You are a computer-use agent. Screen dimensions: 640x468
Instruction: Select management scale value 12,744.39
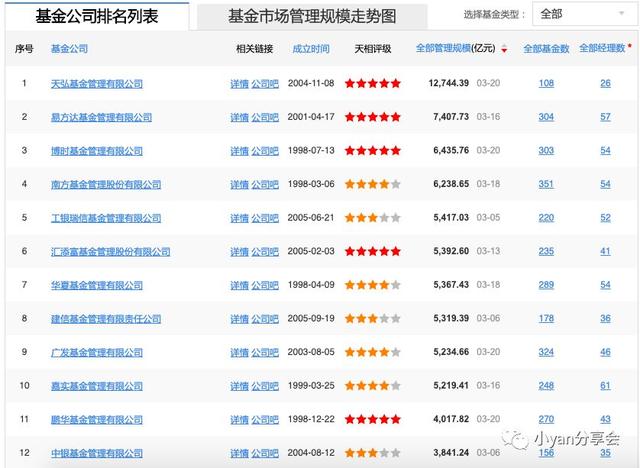tap(449, 83)
